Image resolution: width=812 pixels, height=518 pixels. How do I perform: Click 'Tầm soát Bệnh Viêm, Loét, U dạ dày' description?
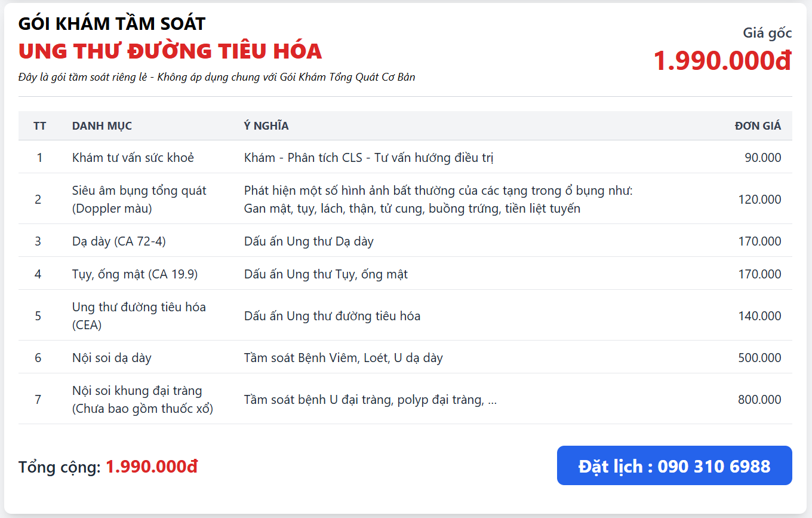[343, 358]
